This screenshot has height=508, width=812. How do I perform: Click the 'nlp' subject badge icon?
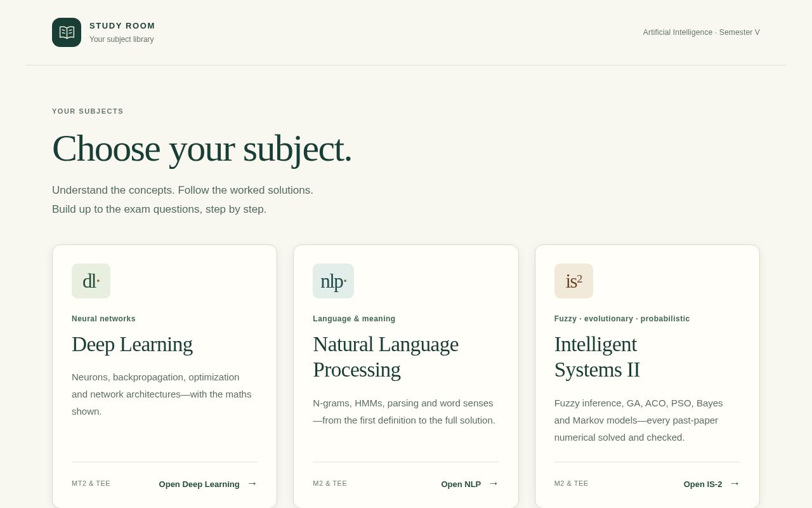coord(333,281)
